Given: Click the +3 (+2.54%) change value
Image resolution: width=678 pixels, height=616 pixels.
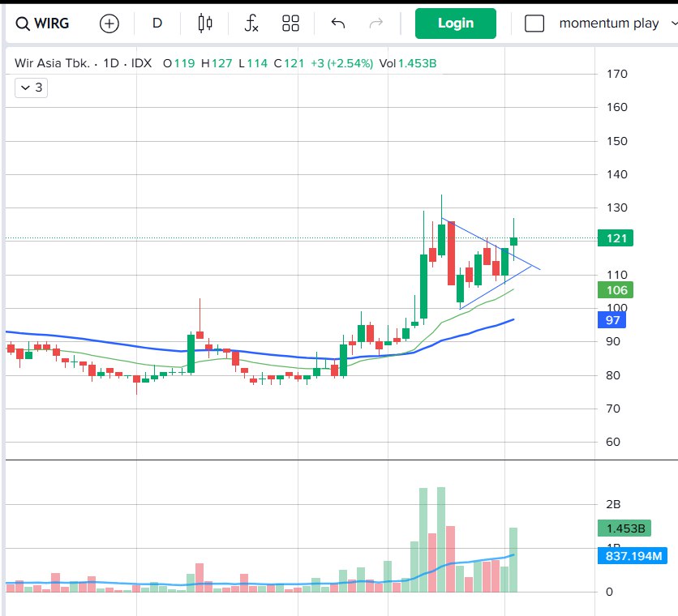Looking at the screenshot, I should coord(341,63).
